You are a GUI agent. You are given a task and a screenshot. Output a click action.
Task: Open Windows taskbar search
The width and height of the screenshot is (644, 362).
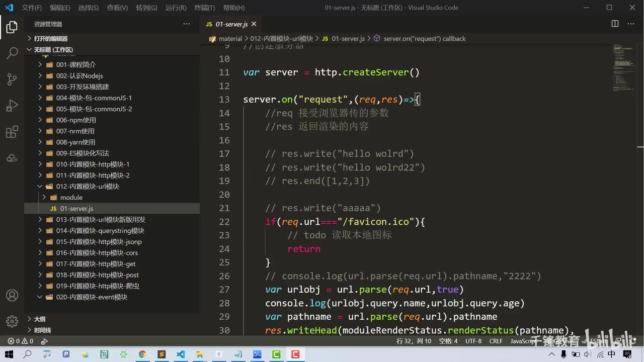[28, 354]
